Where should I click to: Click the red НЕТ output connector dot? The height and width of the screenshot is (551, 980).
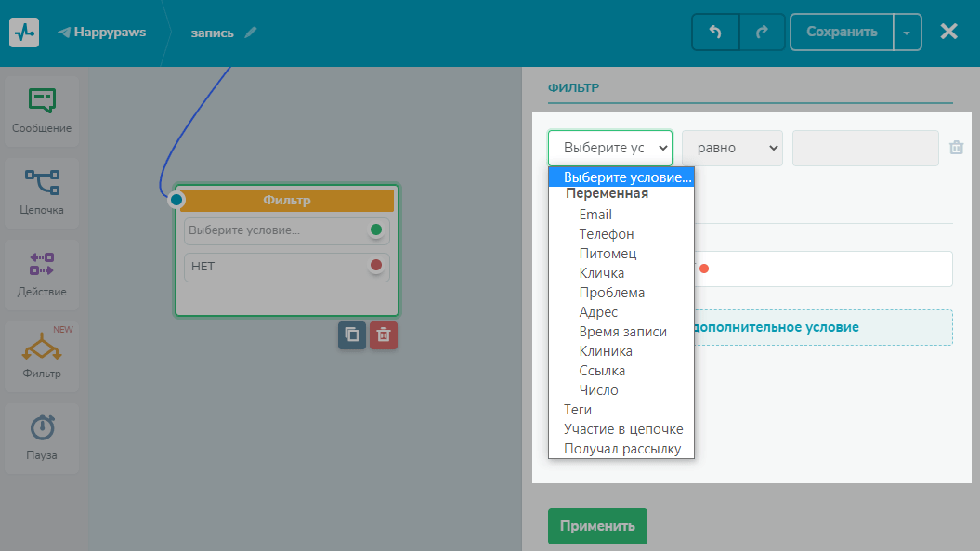pyautogui.click(x=376, y=265)
